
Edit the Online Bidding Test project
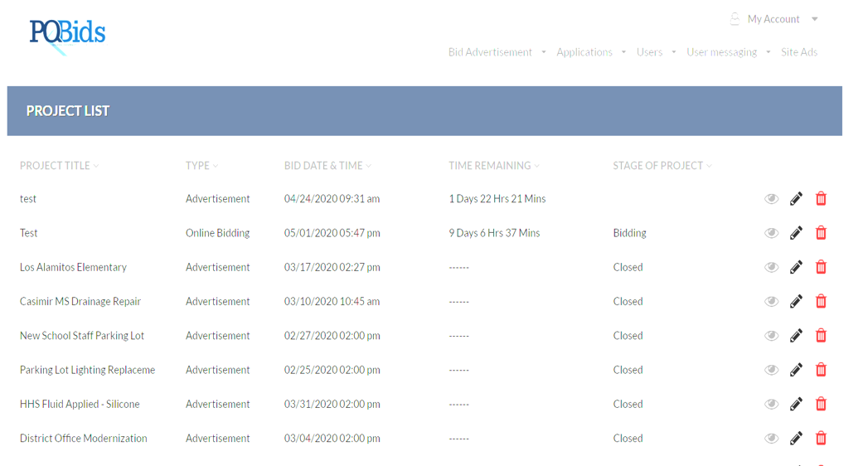(x=796, y=233)
